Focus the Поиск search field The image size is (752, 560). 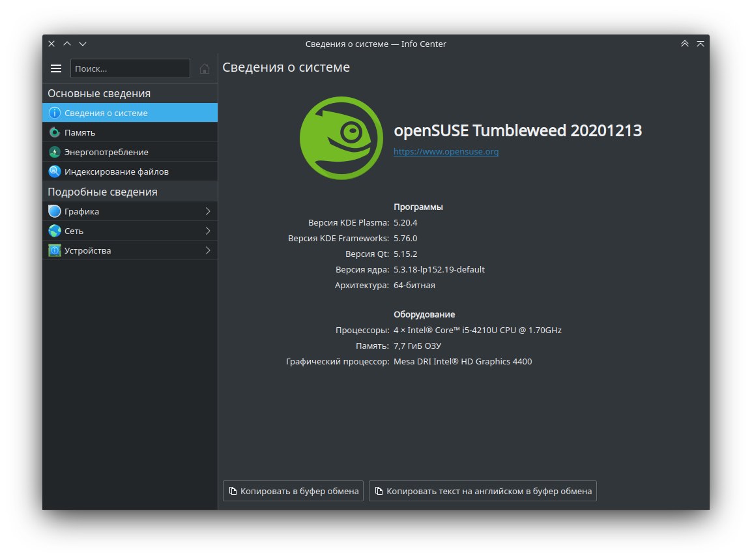pyautogui.click(x=130, y=68)
